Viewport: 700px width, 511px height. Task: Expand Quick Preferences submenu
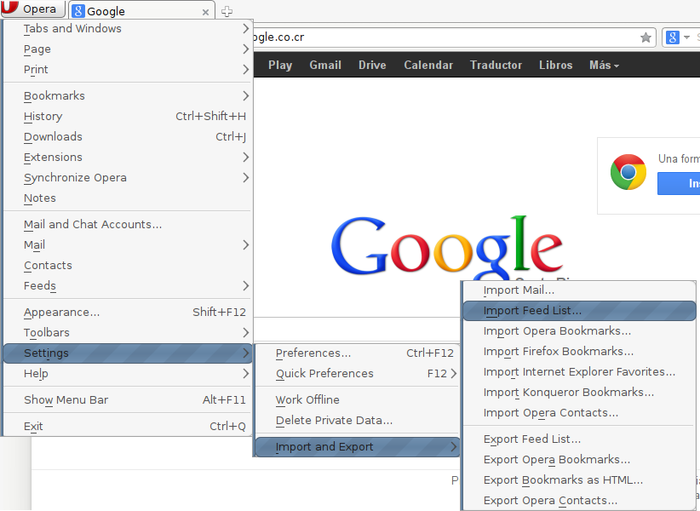click(x=358, y=374)
